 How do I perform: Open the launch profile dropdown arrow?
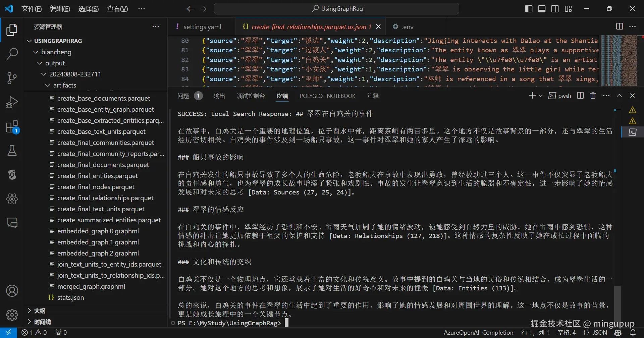(541, 96)
